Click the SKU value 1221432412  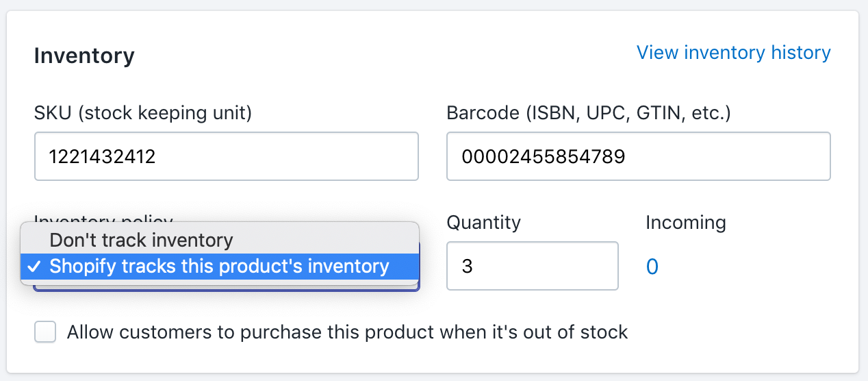click(x=102, y=157)
